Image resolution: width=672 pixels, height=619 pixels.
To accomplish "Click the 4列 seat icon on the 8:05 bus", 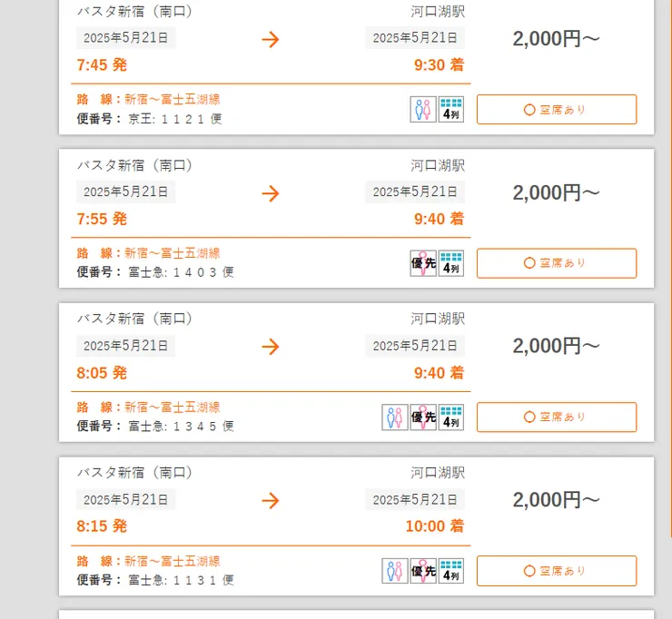I will pyautogui.click(x=451, y=418).
